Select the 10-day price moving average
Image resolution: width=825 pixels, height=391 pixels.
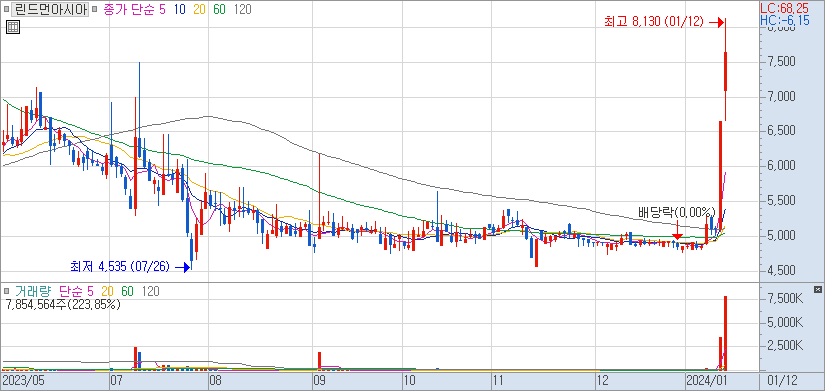click(179, 9)
